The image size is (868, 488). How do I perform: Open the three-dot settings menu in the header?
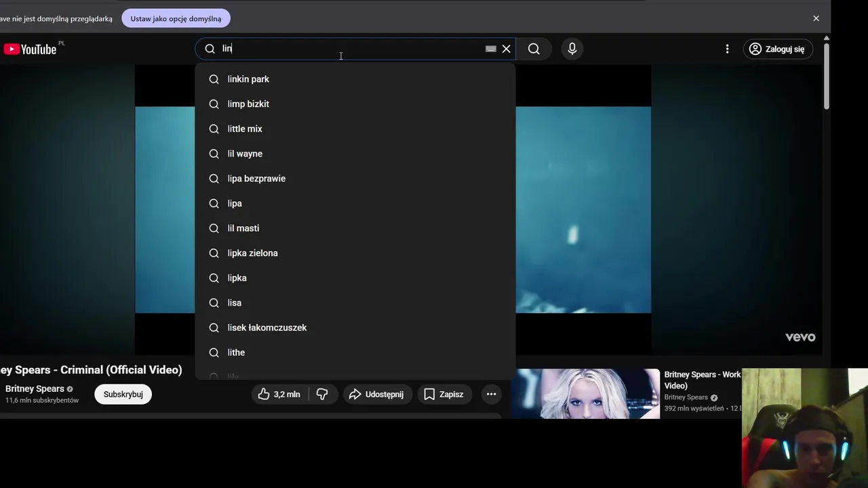point(727,49)
